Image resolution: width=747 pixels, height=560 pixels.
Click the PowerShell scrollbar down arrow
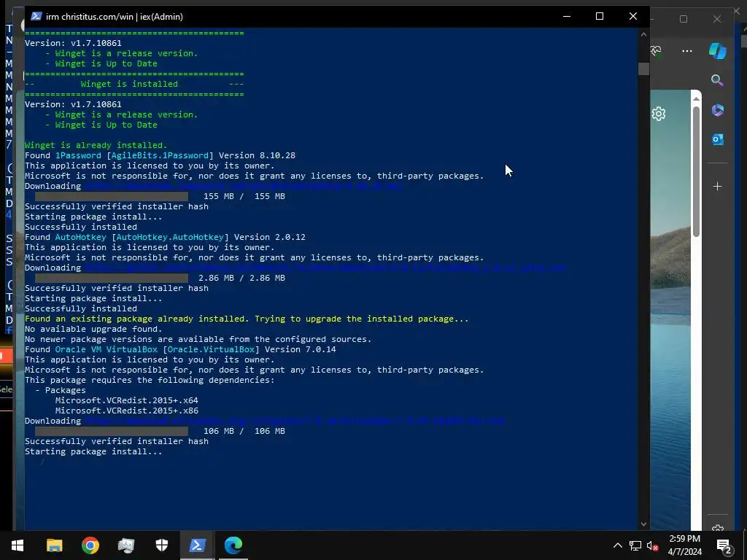[x=643, y=524]
